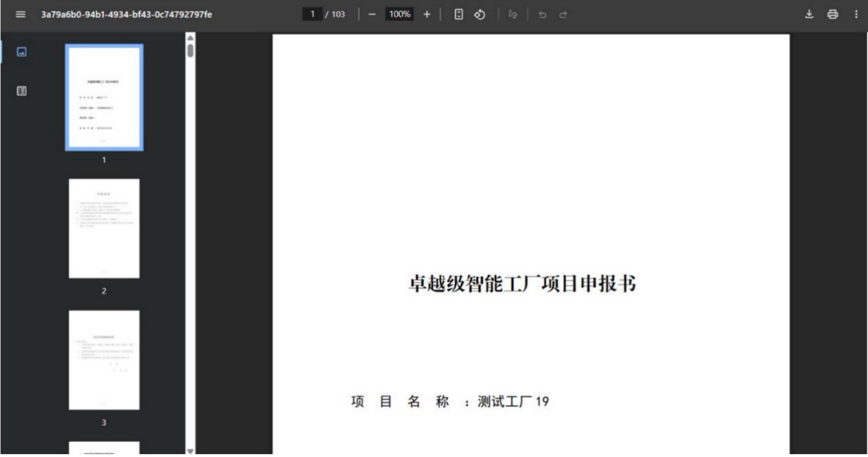Click the partially visible page 4 thumbnail
This screenshot has height=457, width=868.
coord(104,448)
